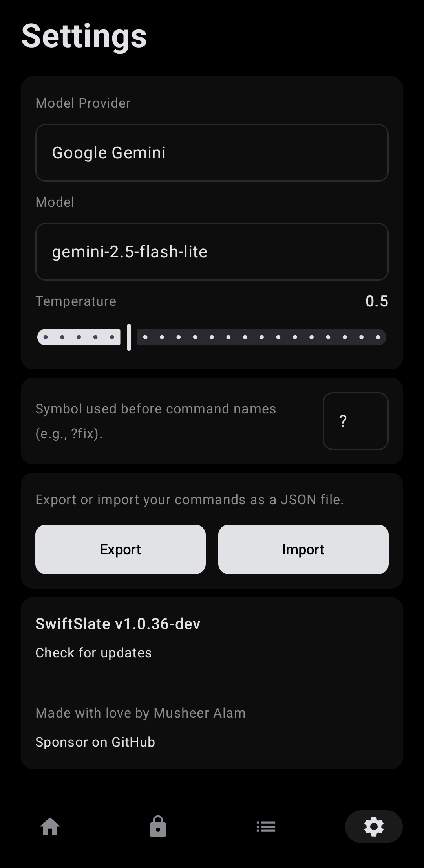Select the Google Gemini provider field

coord(212,152)
